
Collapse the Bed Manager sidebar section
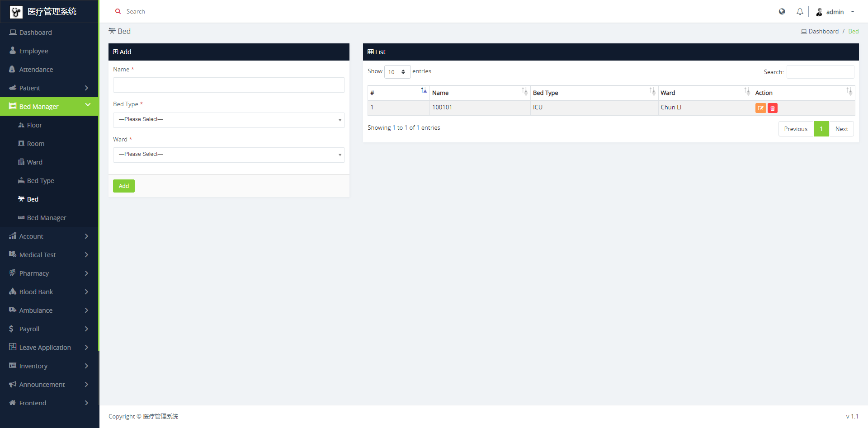pyautogui.click(x=49, y=107)
